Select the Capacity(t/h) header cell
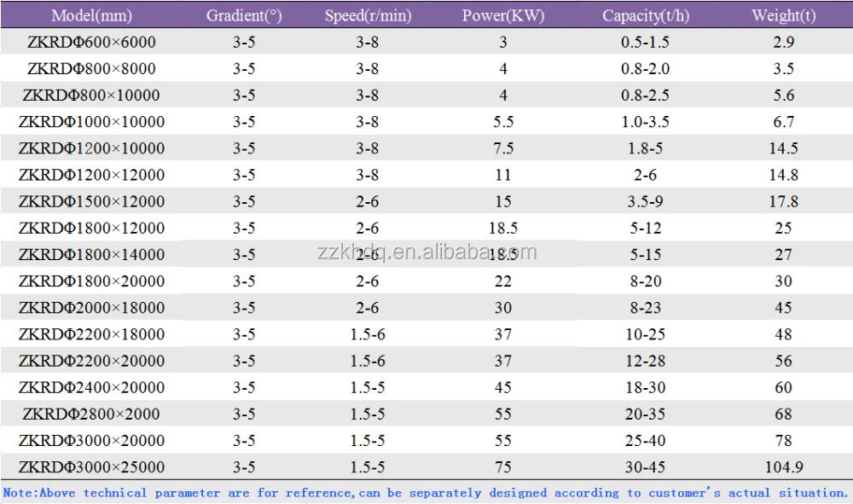 646,15
